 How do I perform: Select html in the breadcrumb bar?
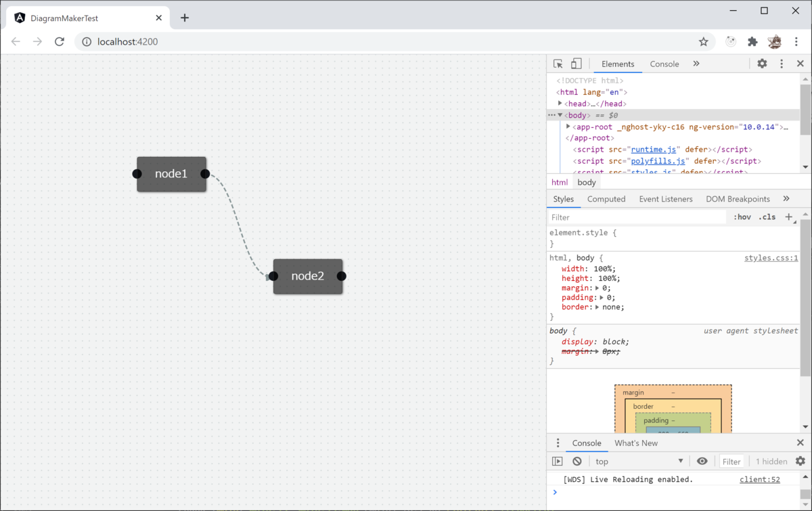560,182
